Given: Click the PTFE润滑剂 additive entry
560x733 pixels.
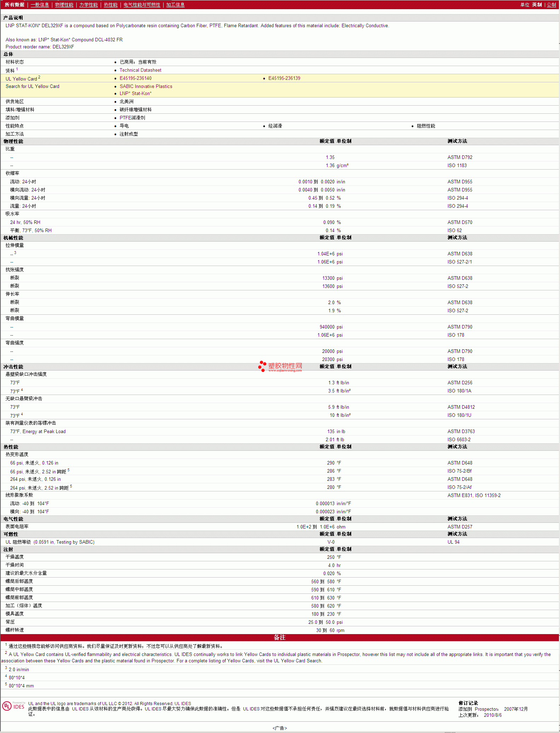Looking at the screenshot, I should 132,118.
